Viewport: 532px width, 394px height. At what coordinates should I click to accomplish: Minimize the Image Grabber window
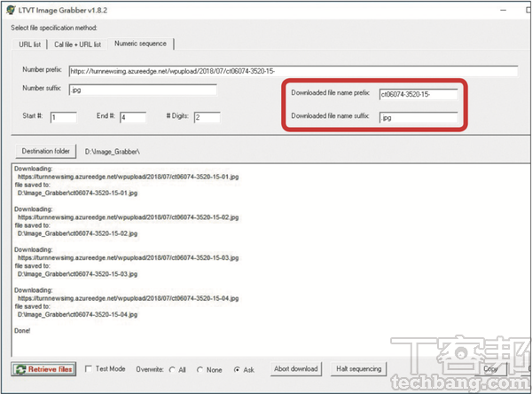(x=503, y=10)
